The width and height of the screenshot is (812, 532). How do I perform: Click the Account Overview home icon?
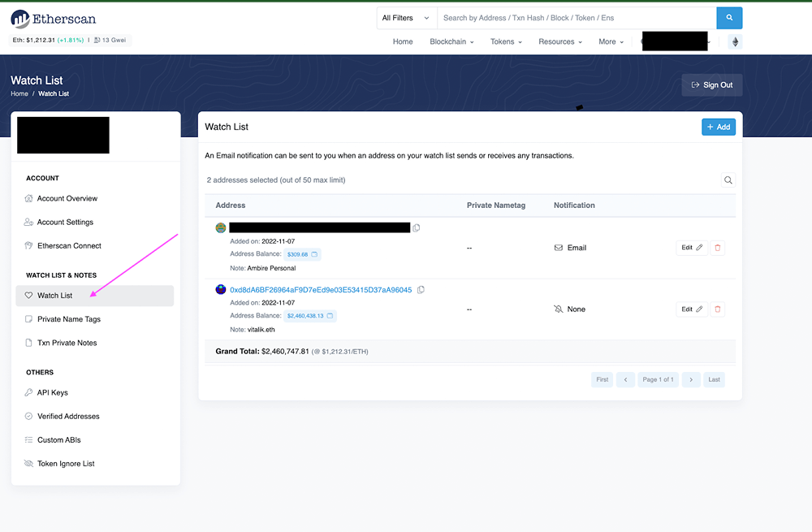(28, 198)
